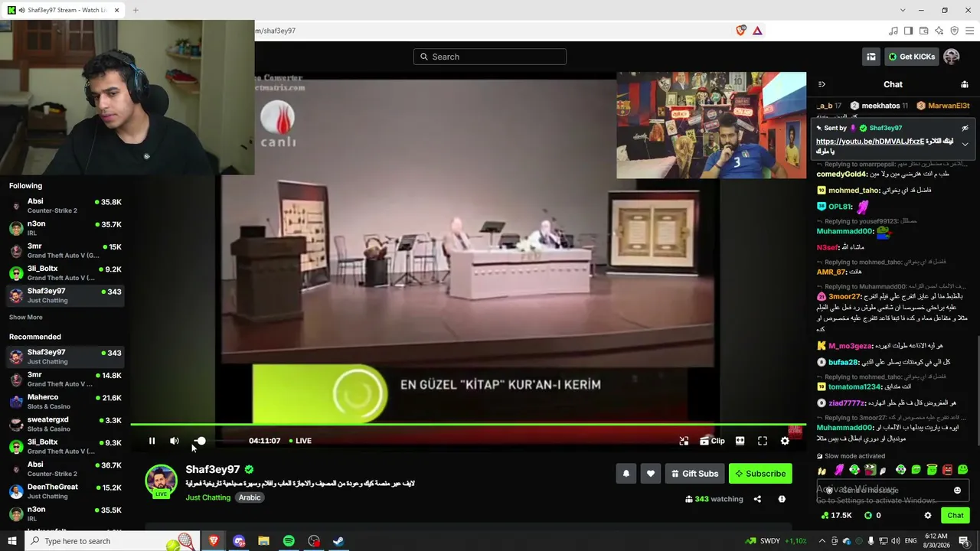Toggle theater mode in the video player
Image resolution: width=980 pixels, height=551 pixels.
tap(740, 441)
